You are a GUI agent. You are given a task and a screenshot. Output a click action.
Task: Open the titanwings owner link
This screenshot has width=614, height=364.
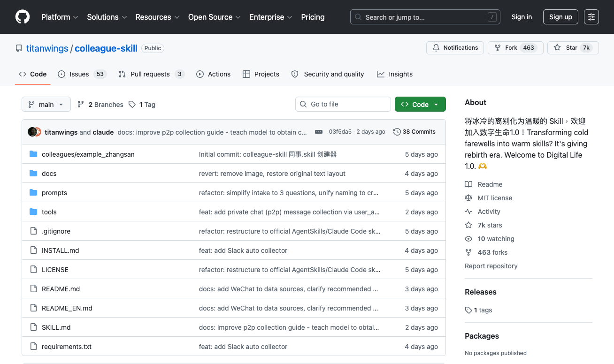[x=47, y=48]
